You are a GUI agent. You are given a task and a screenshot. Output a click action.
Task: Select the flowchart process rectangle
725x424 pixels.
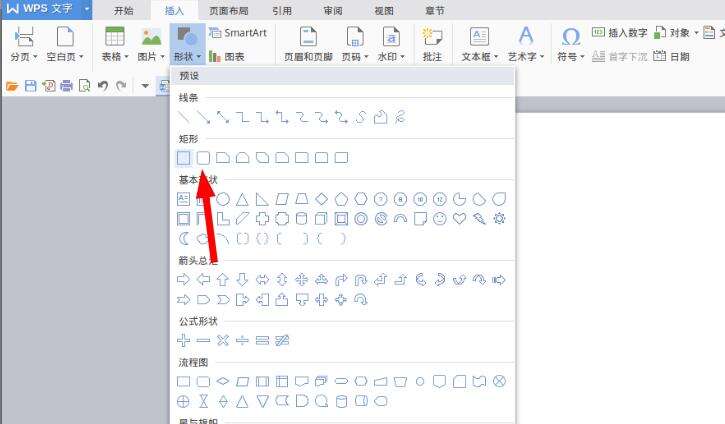coord(184,381)
